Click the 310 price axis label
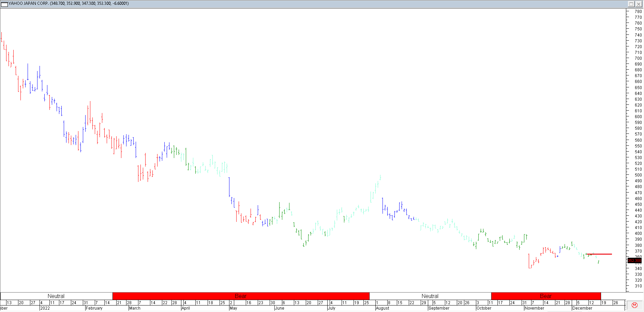Screen dimensions: 644x312 [638, 286]
